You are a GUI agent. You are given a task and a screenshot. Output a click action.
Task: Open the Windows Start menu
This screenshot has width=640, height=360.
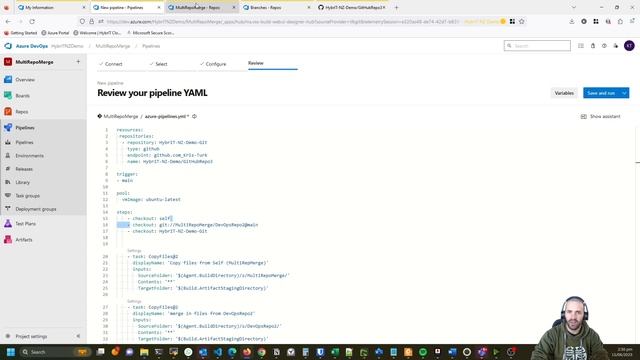click(x=11, y=352)
